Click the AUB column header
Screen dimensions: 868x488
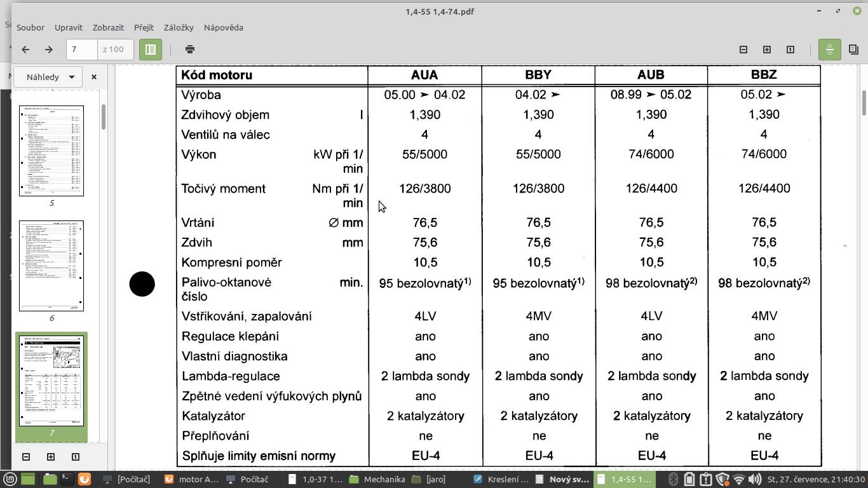point(651,75)
